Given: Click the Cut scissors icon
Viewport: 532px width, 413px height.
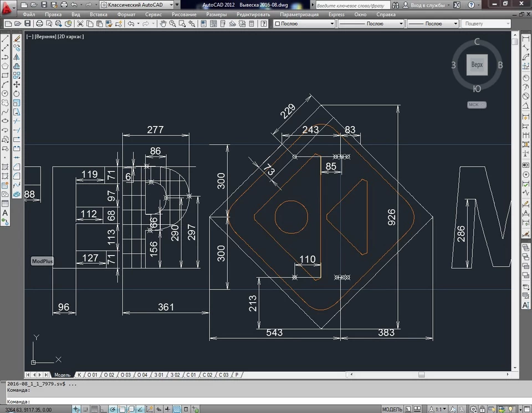Looking at the screenshot, I should 81,24.
